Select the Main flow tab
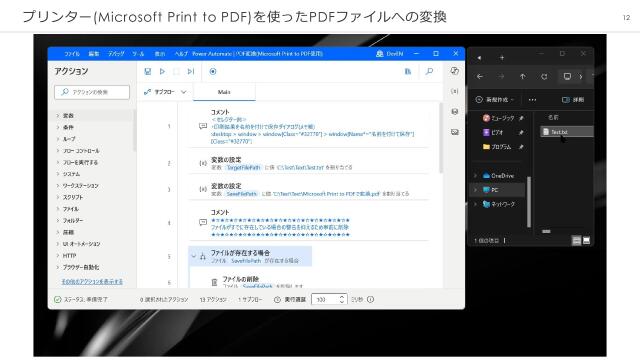The image size is (640, 360). tap(224, 92)
